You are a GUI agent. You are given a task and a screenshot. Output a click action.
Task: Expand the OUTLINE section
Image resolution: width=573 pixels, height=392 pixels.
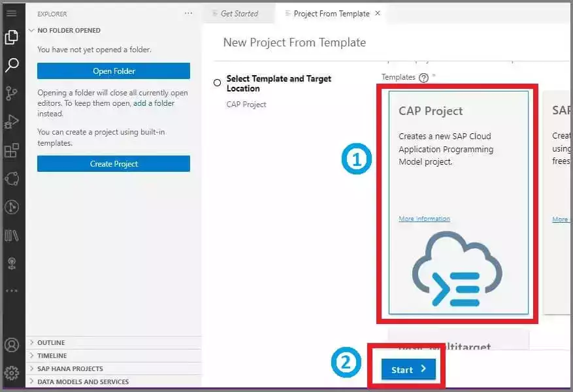113,343
